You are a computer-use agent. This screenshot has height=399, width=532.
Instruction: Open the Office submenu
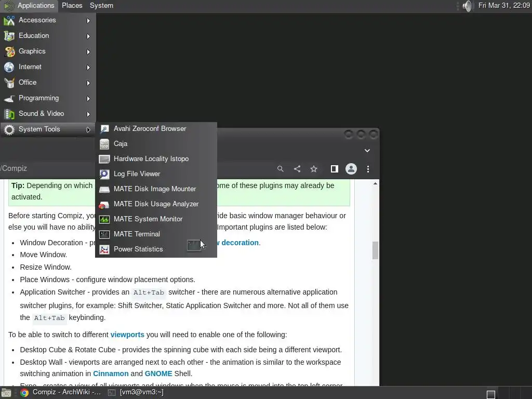click(48, 83)
